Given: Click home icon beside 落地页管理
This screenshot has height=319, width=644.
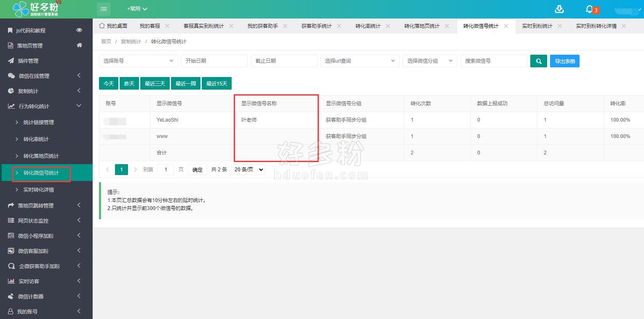Looking at the screenshot, I should coord(79,45).
